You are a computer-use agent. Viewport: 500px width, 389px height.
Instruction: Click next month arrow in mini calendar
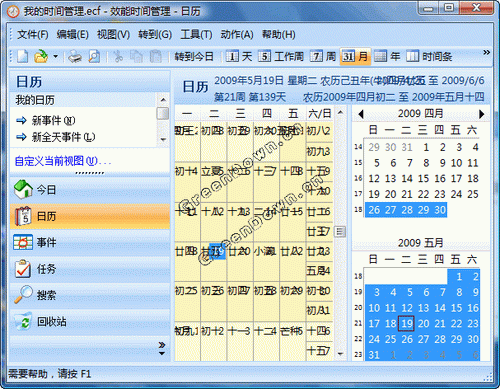[482, 114]
